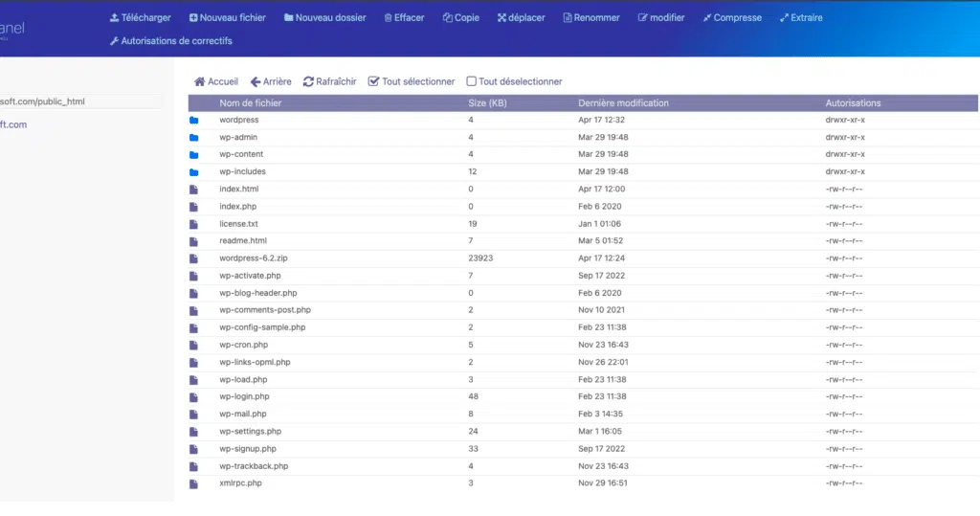Click the déplacer move icon
Screen dimensions: 980x516
tap(501, 17)
